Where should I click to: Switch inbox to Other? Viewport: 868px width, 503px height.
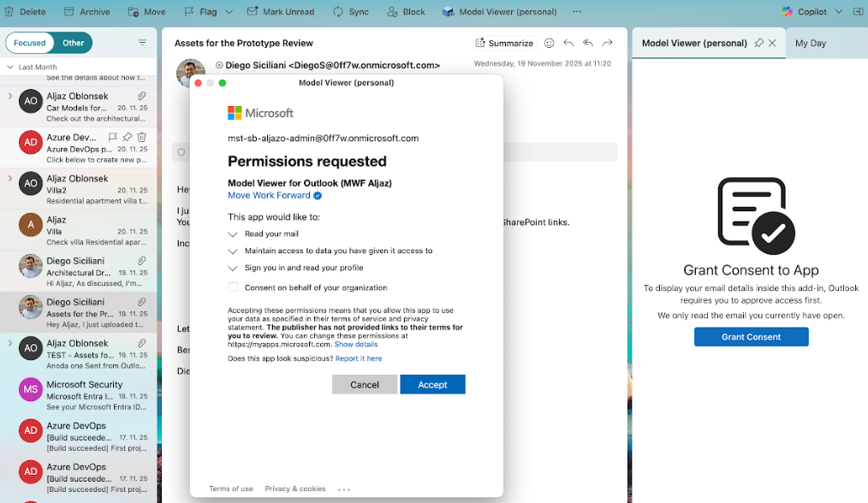tap(74, 43)
